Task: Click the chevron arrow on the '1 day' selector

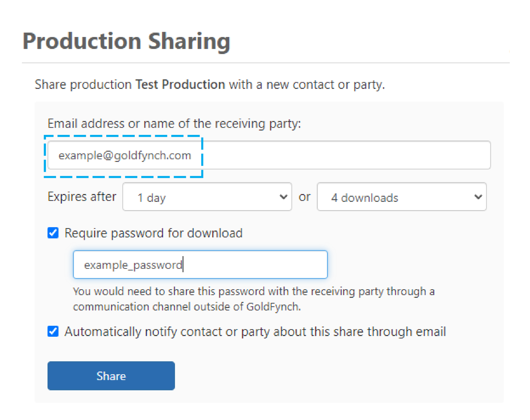Action: [283, 197]
